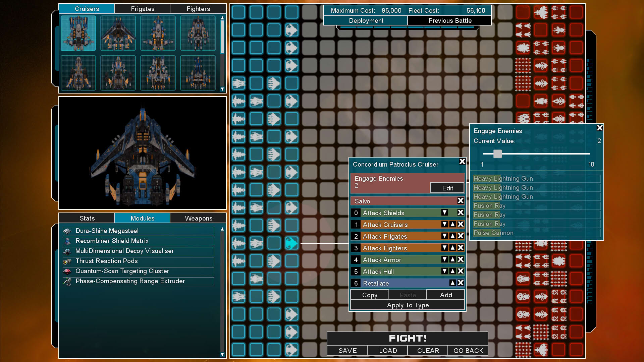The width and height of the screenshot is (644, 362).
Task: Select the highlighted cyan cruiser on the grid
Action: (x=291, y=243)
